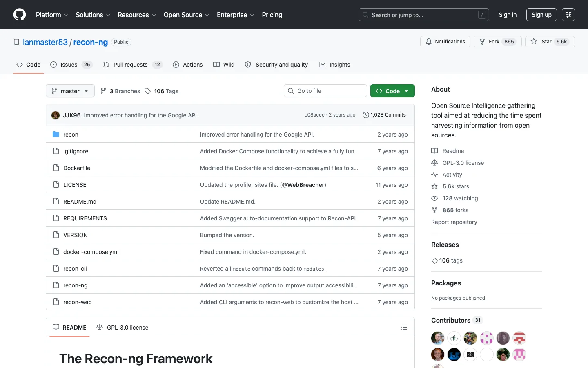Viewport: 588px width, 368px height.
Task: Open the 106 tags link under Releases
Action: point(447,260)
